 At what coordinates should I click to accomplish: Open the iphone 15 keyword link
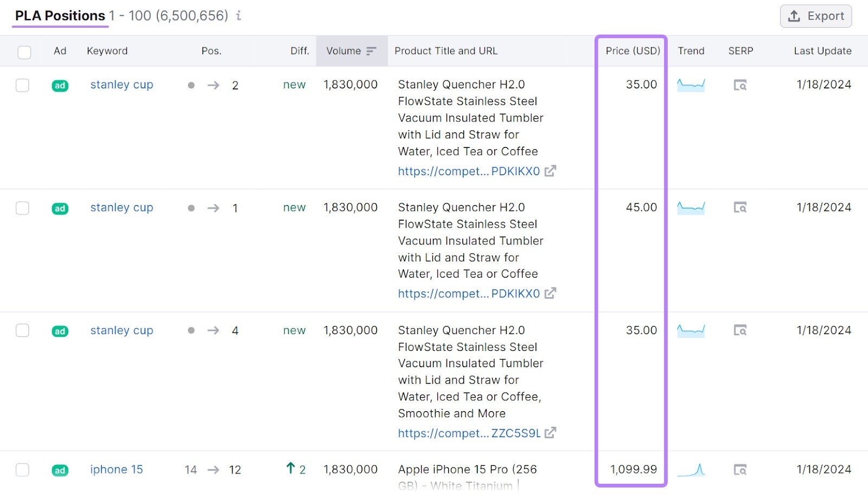[x=116, y=470]
